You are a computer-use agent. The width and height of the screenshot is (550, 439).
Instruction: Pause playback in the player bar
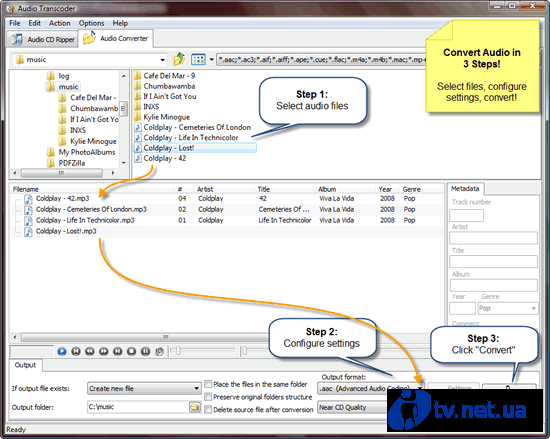tap(145, 351)
